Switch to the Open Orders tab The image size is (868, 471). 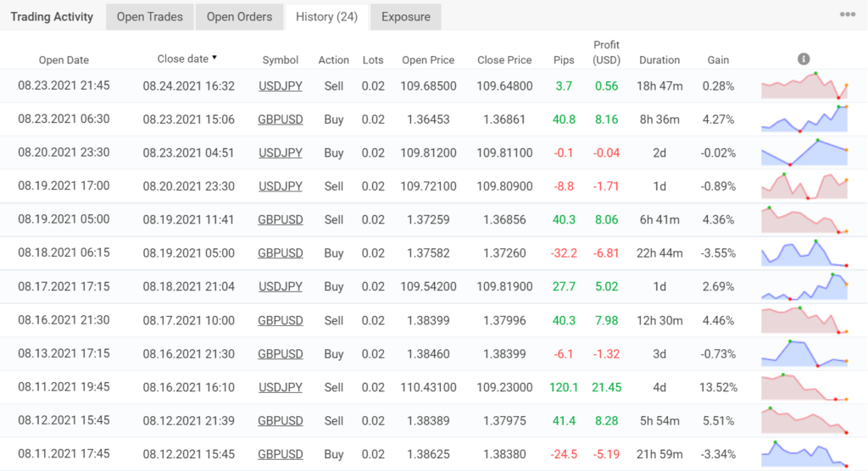239,17
